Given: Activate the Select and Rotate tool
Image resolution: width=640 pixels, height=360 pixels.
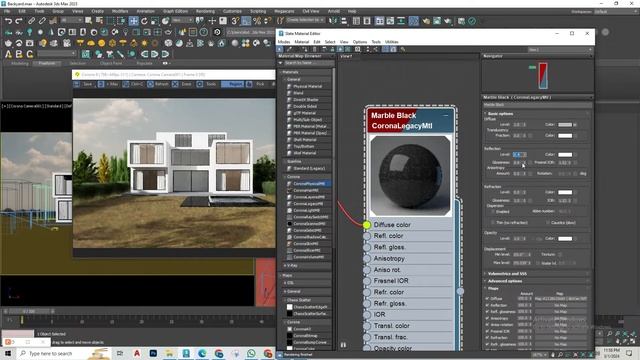Looking at the screenshot, I should pyautogui.click(x=144, y=20).
